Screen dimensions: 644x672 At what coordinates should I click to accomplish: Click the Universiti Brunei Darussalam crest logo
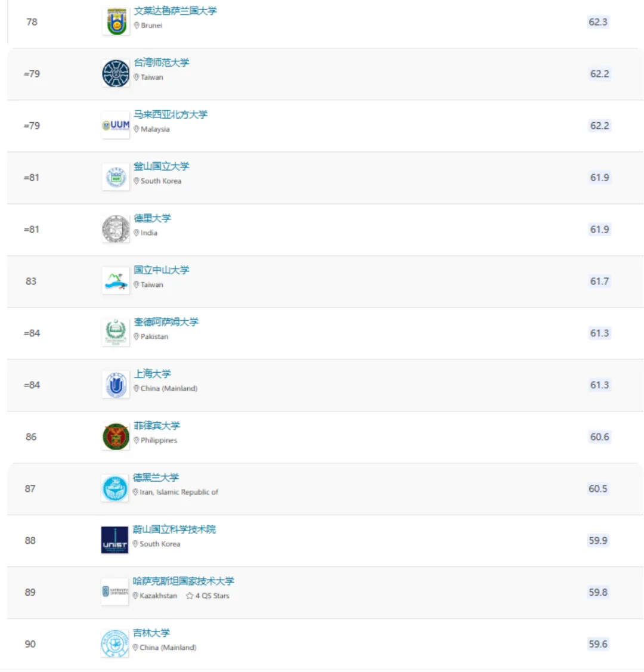pyautogui.click(x=116, y=21)
